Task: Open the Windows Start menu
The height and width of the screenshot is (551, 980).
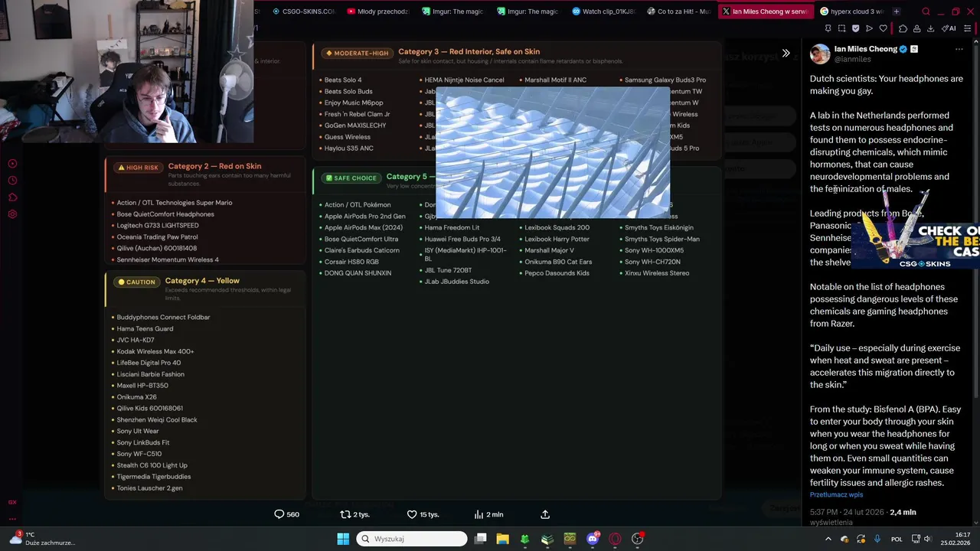Action: [x=342, y=539]
